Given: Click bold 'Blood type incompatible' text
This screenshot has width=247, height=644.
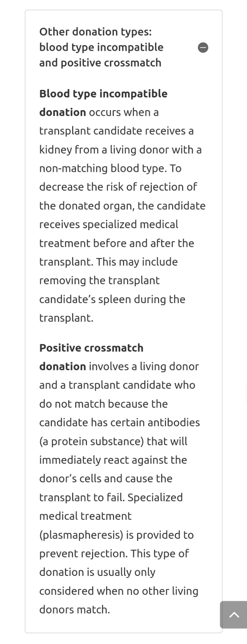Looking at the screenshot, I should click(103, 94).
